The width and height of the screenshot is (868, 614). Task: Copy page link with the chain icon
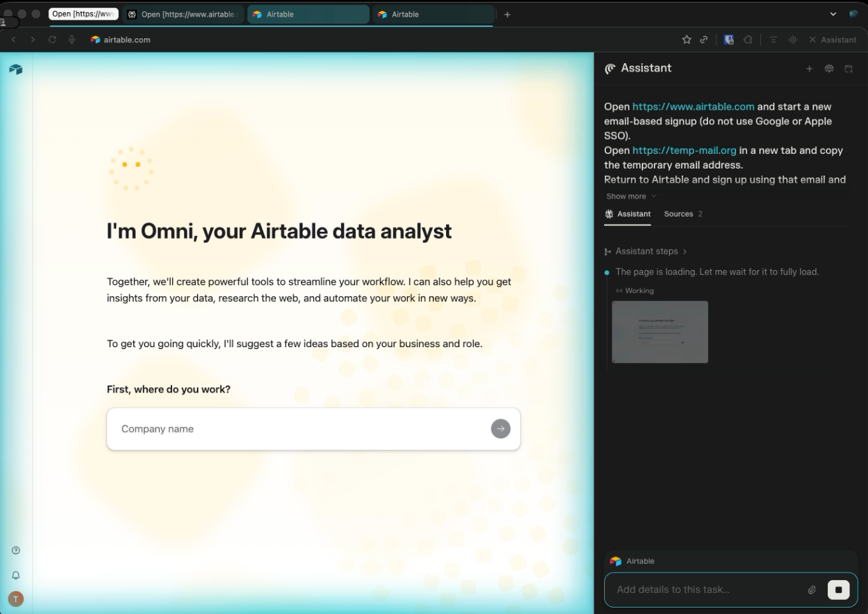point(704,39)
